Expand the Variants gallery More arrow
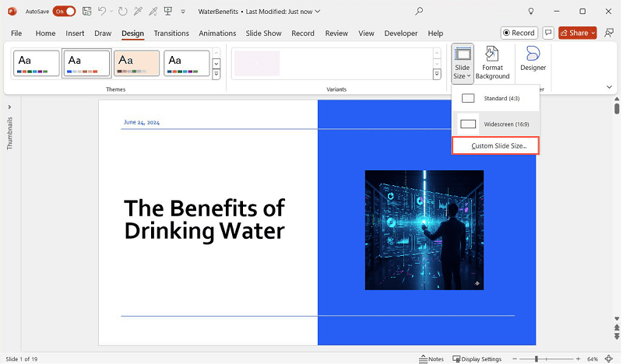The width and height of the screenshot is (623, 364). (437, 74)
